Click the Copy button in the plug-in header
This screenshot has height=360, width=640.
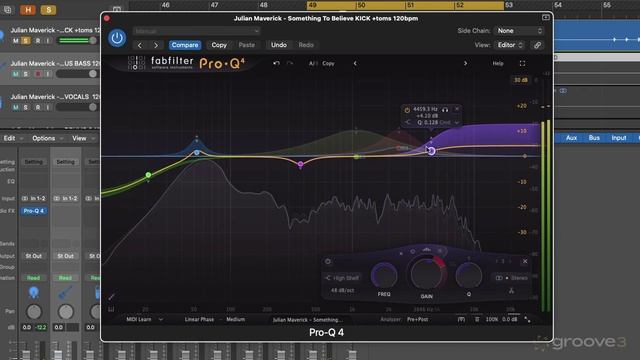[x=219, y=45]
